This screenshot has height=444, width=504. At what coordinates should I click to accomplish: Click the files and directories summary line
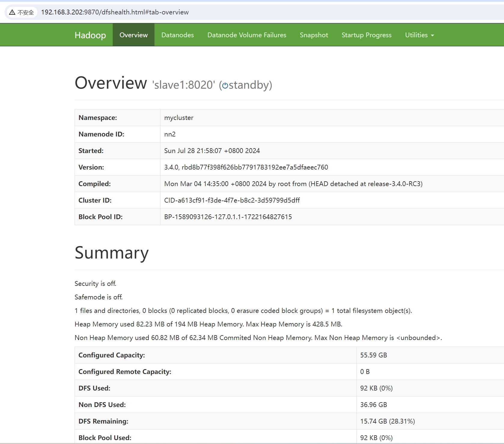coord(243,311)
